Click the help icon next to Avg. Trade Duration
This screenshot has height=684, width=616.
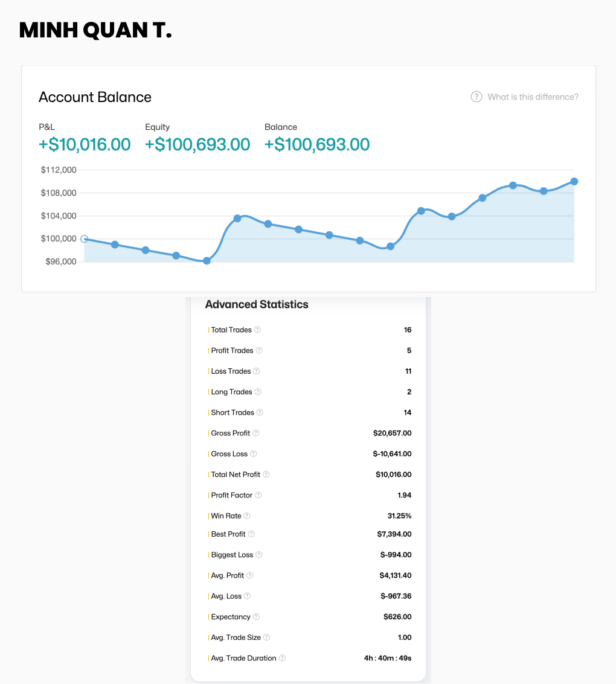(282, 658)
